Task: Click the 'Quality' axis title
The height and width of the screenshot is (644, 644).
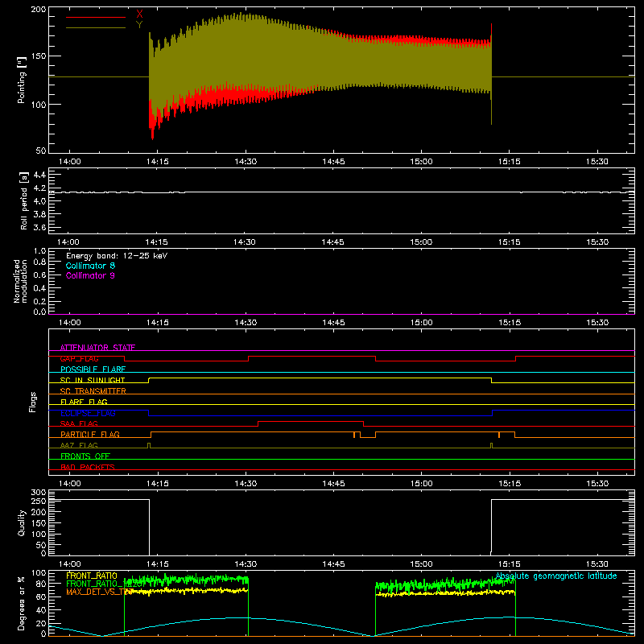Action: pyautogui.click(x=22, y=522)
